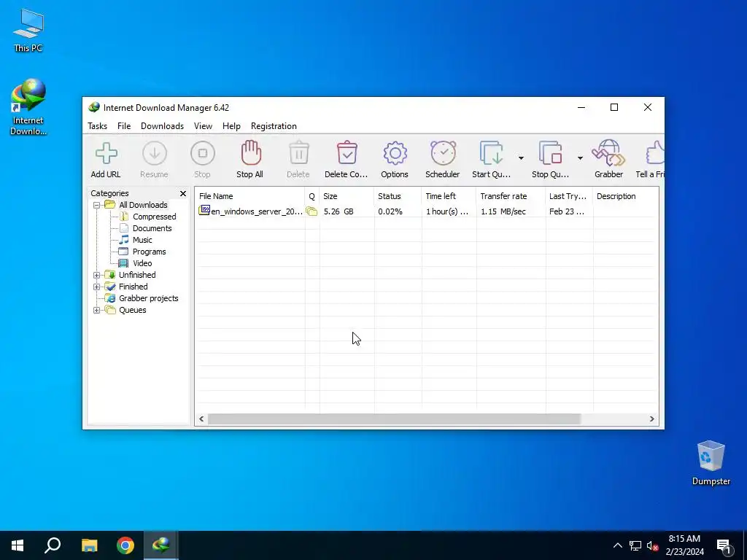Sort by the Status column header
Image resolution: width=747 pixels, height=560 pixels.
(x=398, y=196)
